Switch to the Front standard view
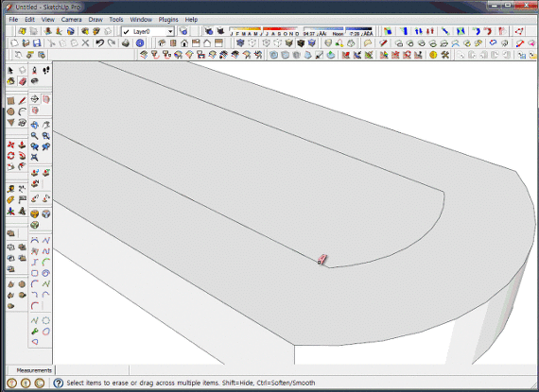 (x=184, y=43)
